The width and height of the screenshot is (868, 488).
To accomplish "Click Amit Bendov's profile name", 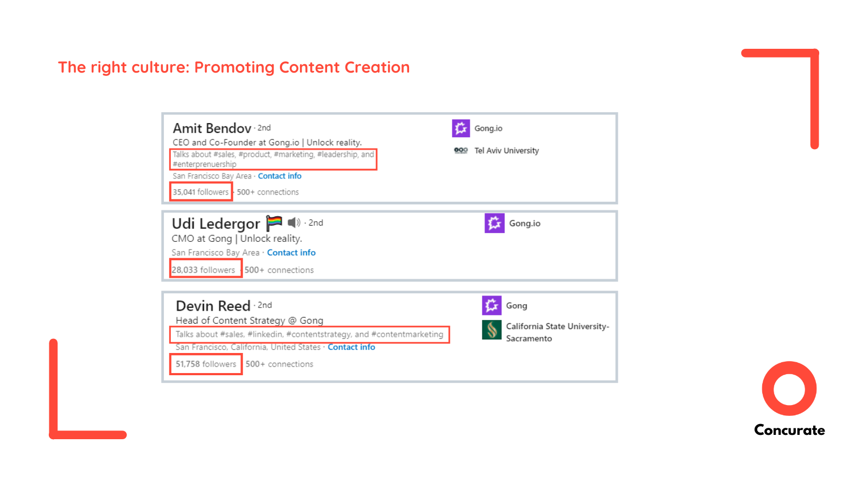I will click(x=212, y=129).
